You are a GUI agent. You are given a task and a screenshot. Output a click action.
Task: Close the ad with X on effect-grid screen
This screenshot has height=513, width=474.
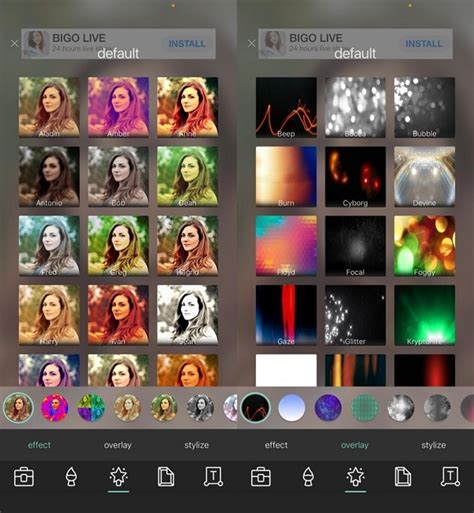(x=14, y=43)
